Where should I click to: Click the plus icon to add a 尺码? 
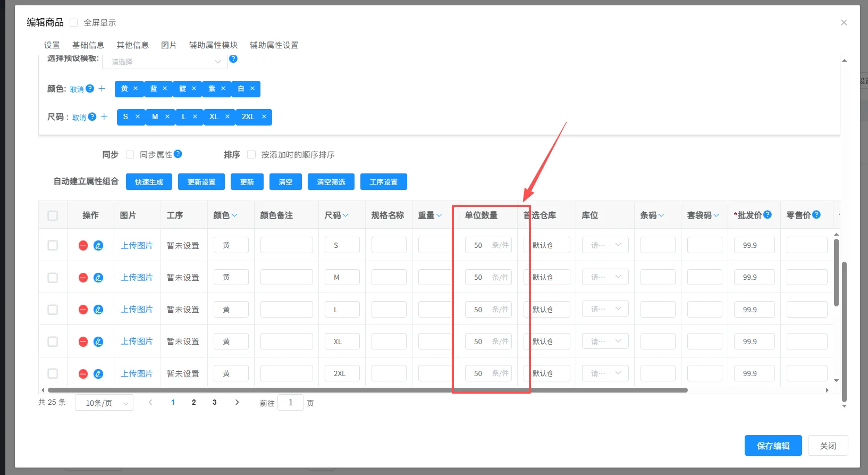(104, 117)
